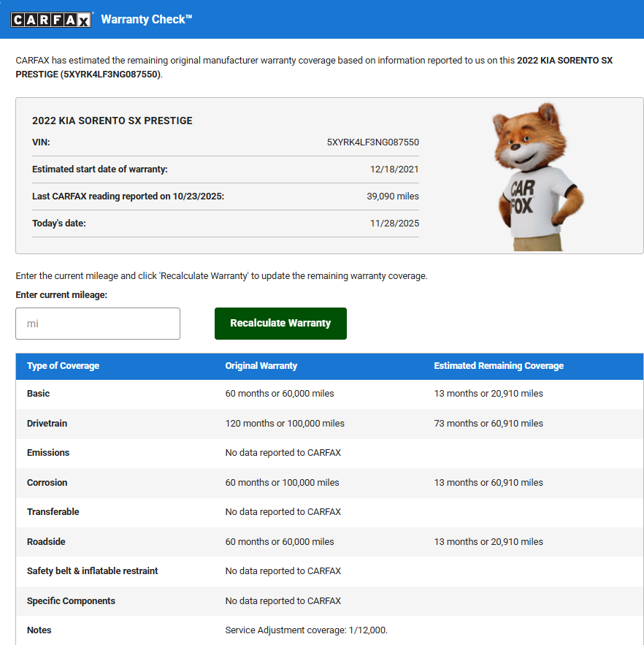The width and height of the screenshot is (644, 645).
Task: Click the Original Warranty column header
Action: pos(261,366)
